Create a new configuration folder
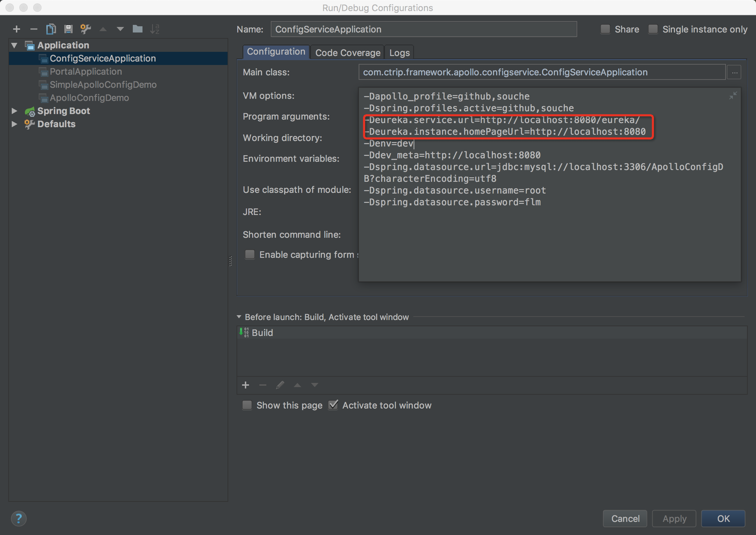Image resolution: width=756 pixels, height=535 pixels. click(x=137, y=29)
